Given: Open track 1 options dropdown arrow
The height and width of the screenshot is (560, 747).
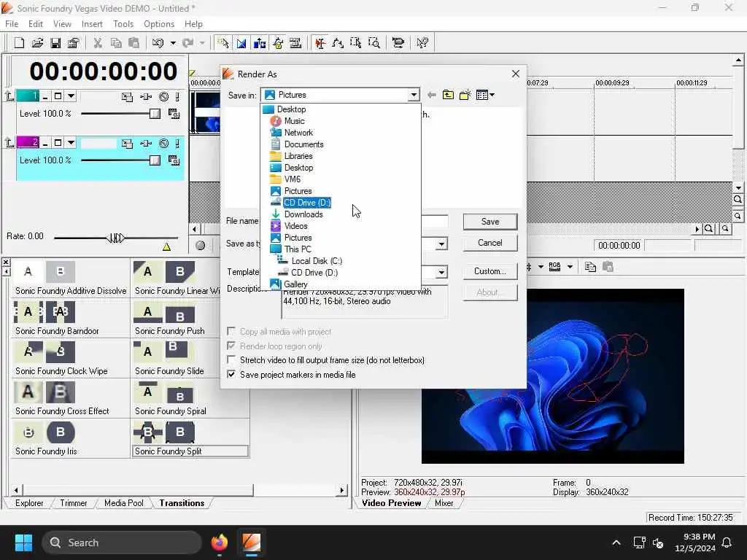Looking at the screenshot, I should tap(71, 96).
